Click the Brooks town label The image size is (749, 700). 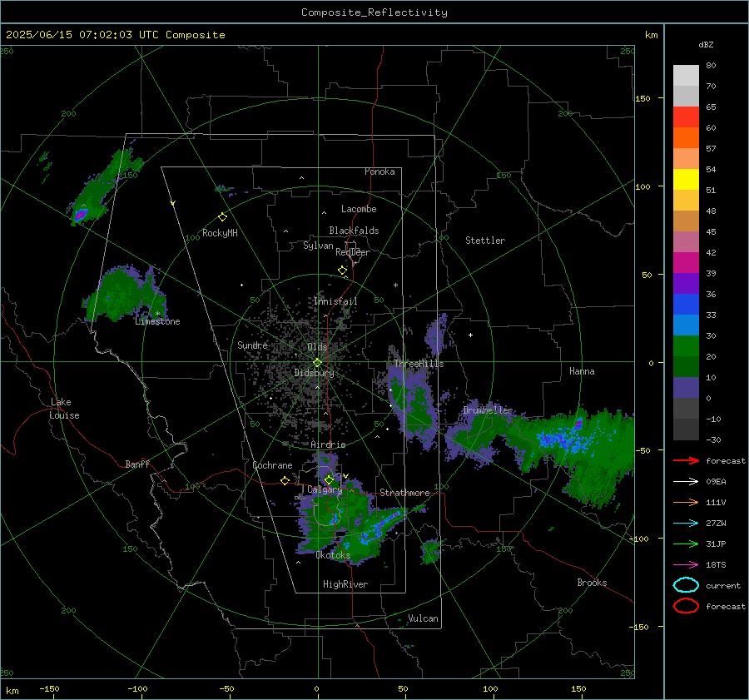(x=592, y=583)
